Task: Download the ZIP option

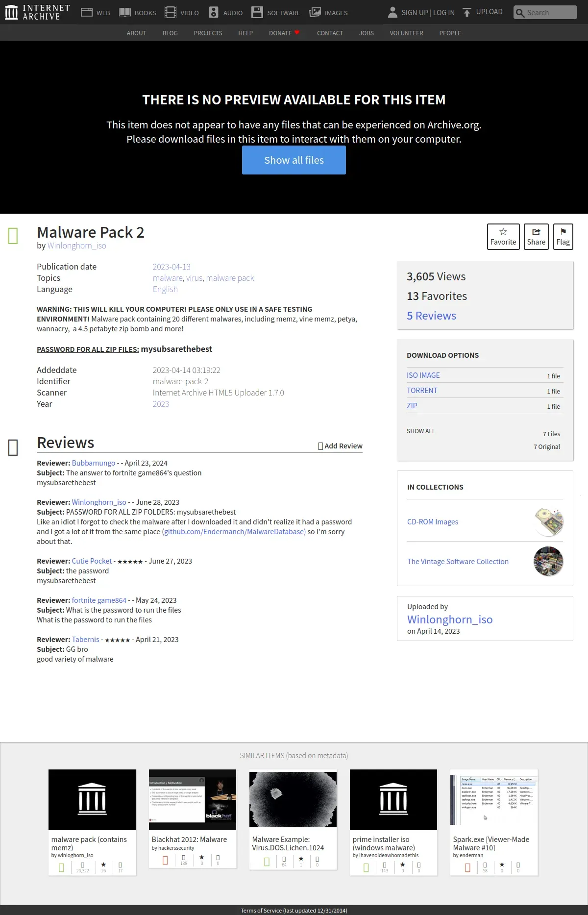Action: [412, 406]
